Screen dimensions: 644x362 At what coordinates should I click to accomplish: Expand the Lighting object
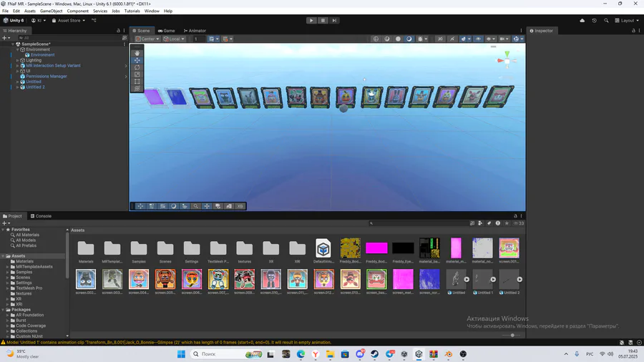pyautogui.click(x=18, y=60)
